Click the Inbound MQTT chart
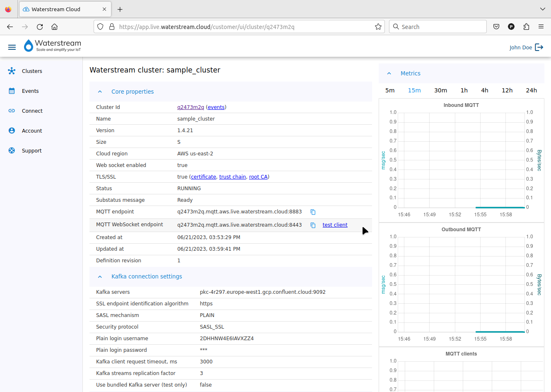 click(461, 160)
